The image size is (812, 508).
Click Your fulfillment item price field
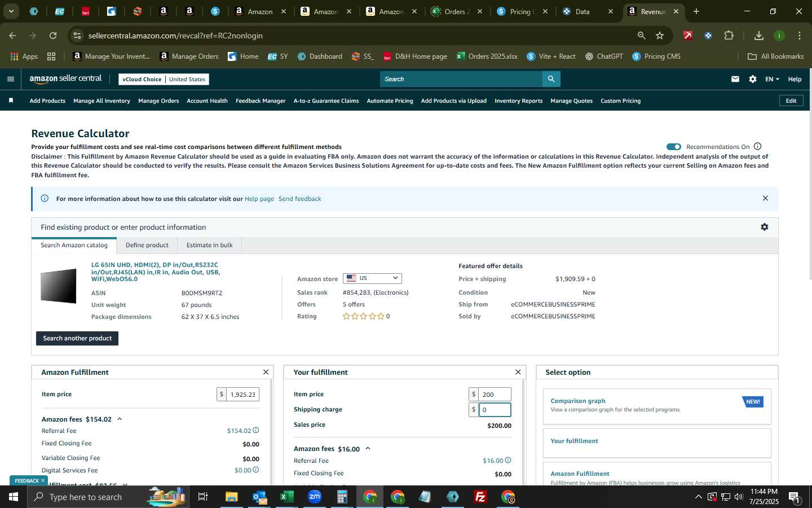495,394
